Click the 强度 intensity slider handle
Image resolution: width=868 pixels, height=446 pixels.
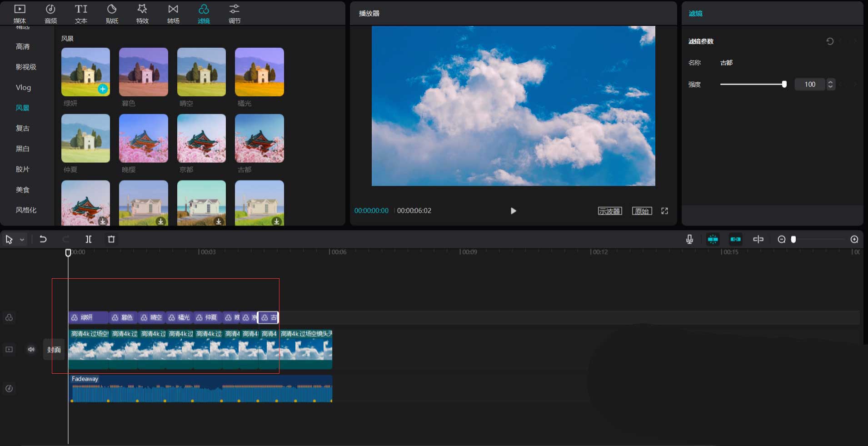coord(784,84)
